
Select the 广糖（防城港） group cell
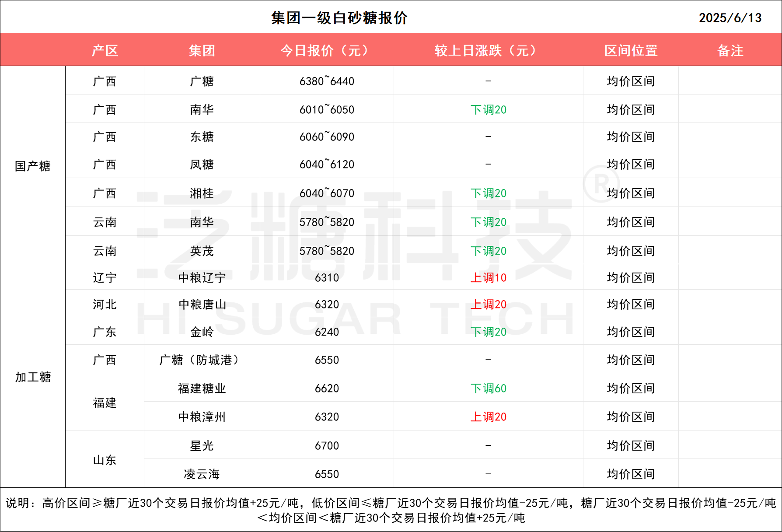point(202,360)
